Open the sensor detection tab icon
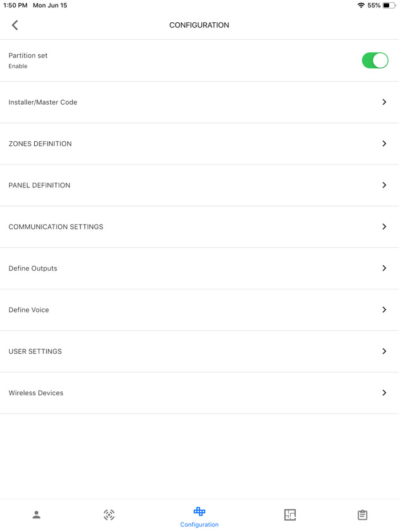Image resolution: width=399 pixels, height=532 pixels. point(109,515)
